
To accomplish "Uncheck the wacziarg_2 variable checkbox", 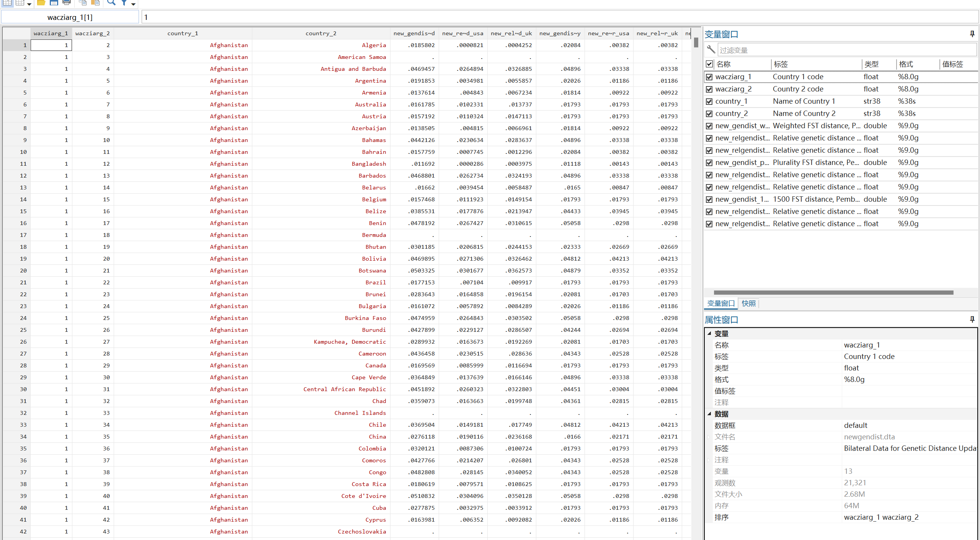I will pyautogui.click(x=709, y=89).
